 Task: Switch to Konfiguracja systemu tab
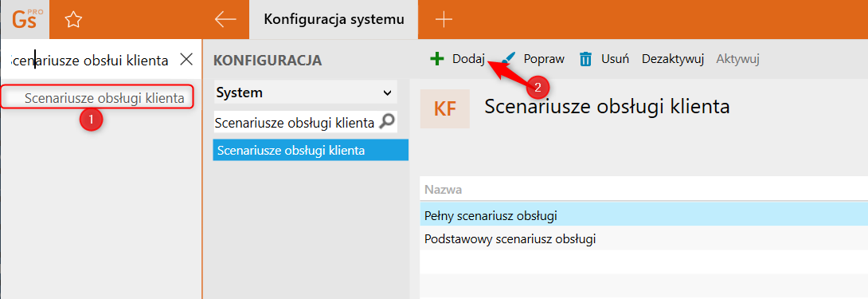(x=334, y=19)
